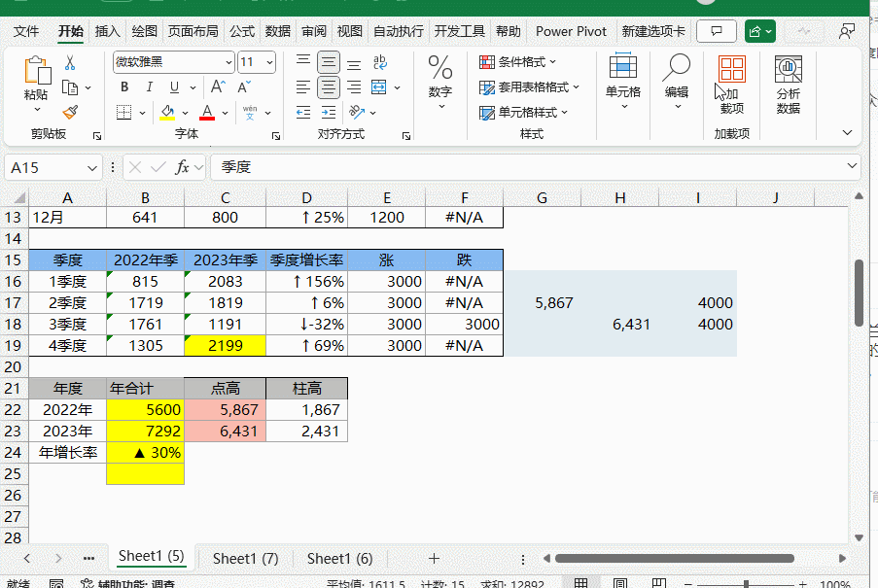Expand the font size dropdown

click(x=270, y=62)
